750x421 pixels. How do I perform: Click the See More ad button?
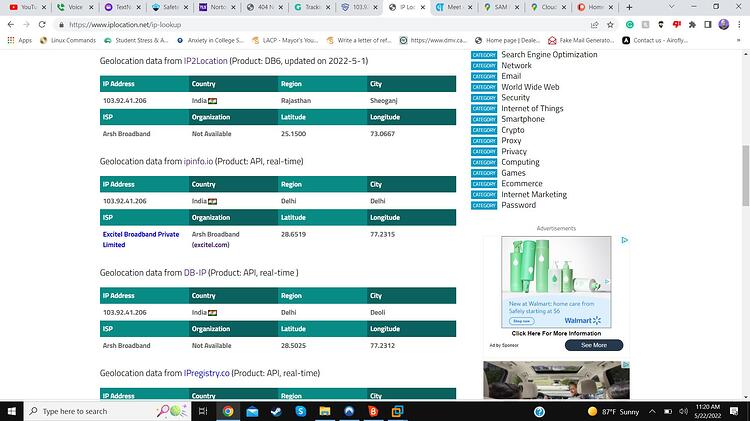click(594, 345)
